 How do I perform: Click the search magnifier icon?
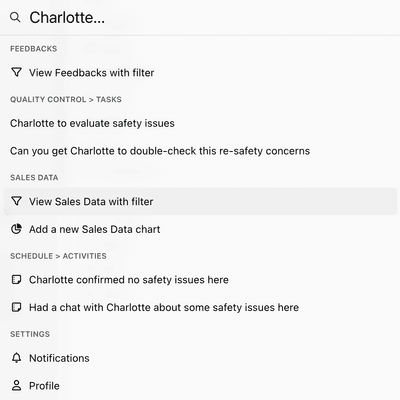(x=15, y=17)
